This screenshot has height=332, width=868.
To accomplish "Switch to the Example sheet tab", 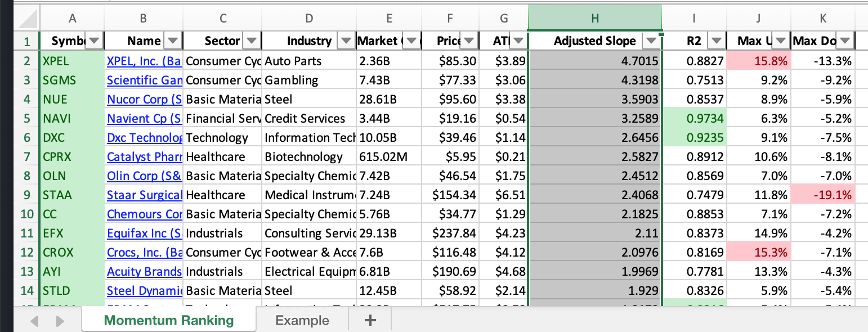I will [302, 320].
